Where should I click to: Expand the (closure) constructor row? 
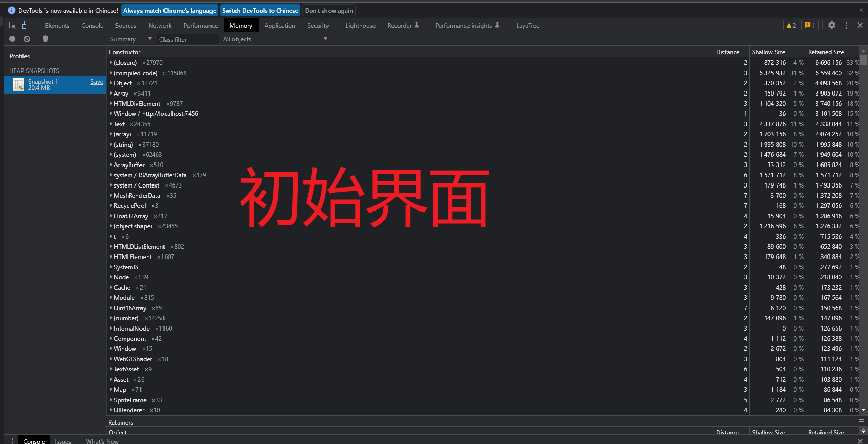tap(111, 62)
